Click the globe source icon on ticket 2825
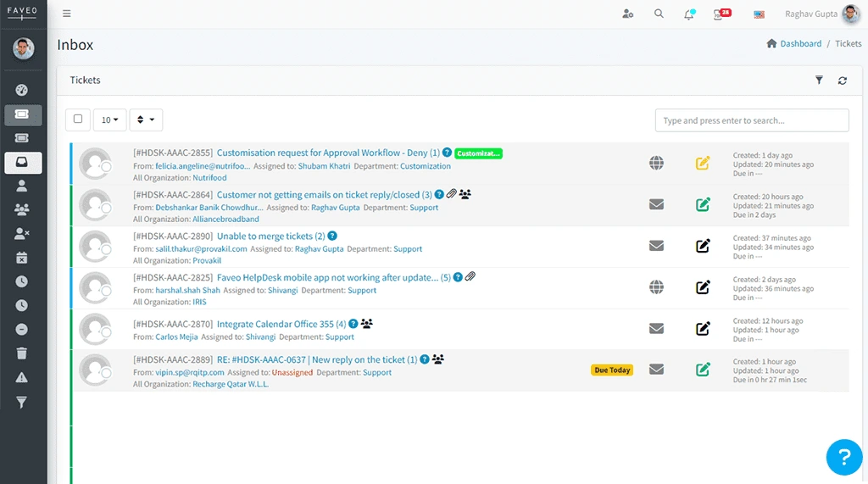This screenshot has width=868, height=484. (657, 287)
